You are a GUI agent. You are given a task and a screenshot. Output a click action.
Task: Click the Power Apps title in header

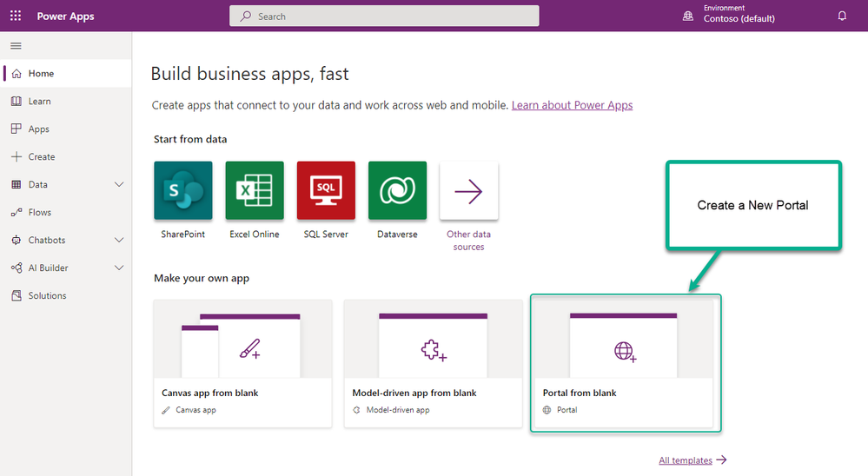(65, 16)
